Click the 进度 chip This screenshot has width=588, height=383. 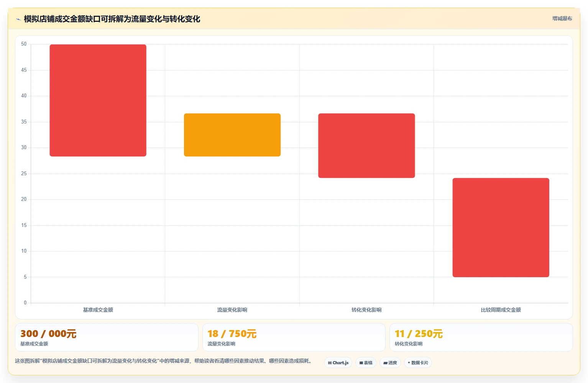pos(390,363)
